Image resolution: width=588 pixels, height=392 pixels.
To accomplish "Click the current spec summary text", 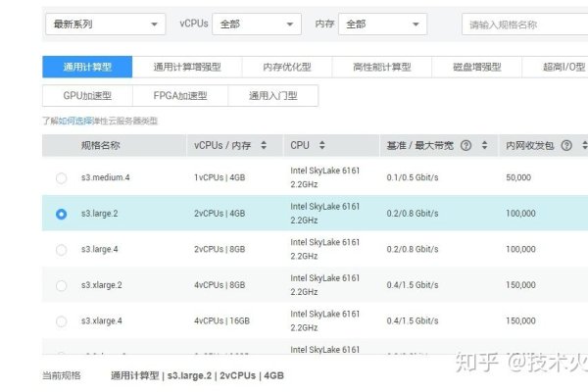I will (197, 375).
